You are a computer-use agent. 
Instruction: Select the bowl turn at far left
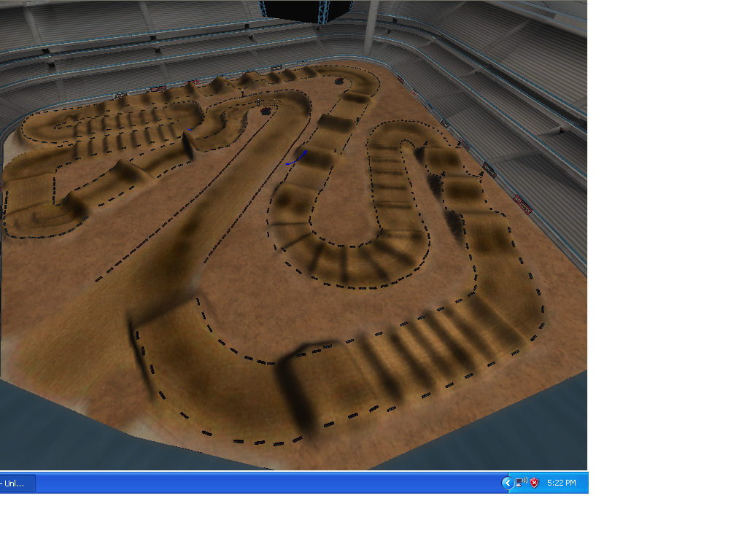[x=29, y=211]
